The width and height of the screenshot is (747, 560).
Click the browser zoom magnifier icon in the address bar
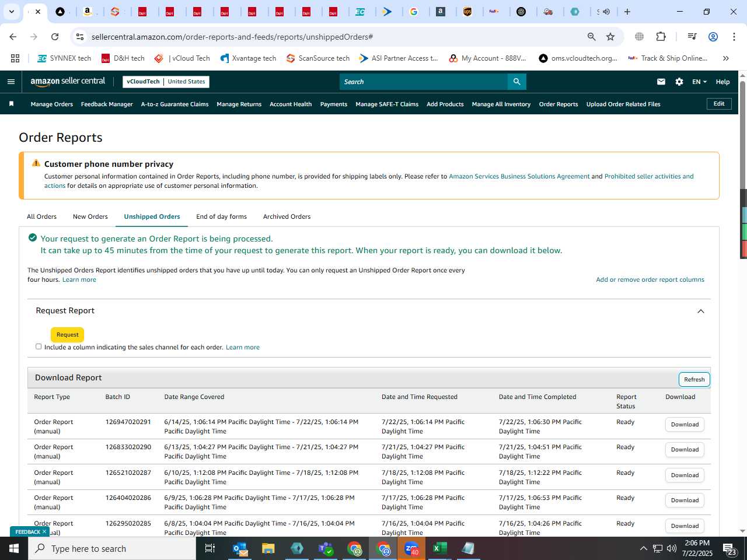point(592,37)
